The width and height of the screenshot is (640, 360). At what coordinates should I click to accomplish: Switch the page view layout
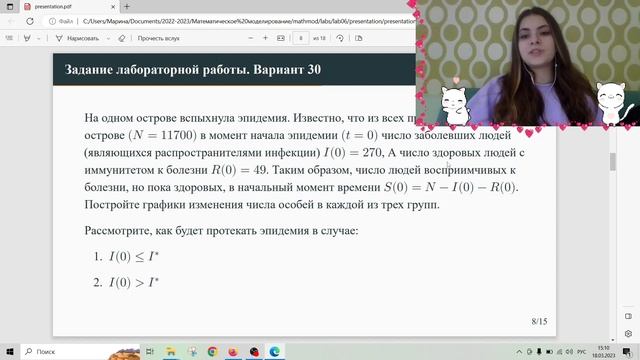358,38
